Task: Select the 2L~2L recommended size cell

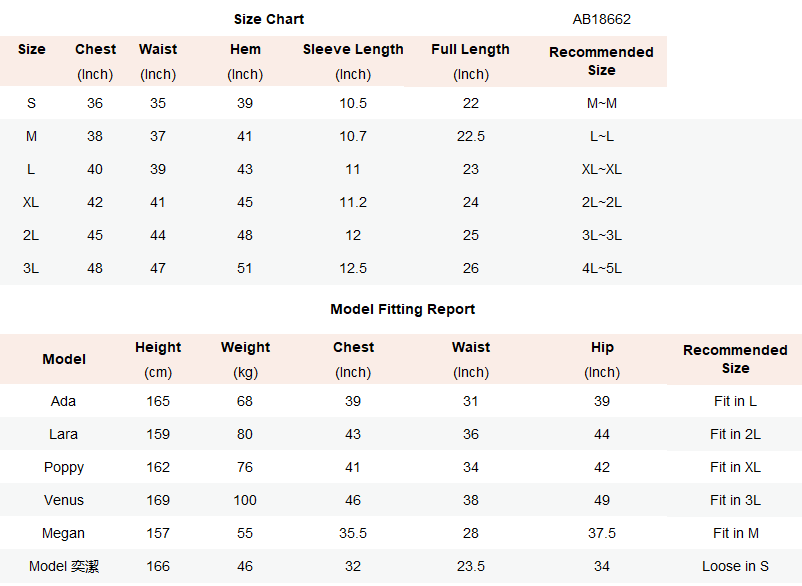Action: pyautogui.click(x=602, y=202)
